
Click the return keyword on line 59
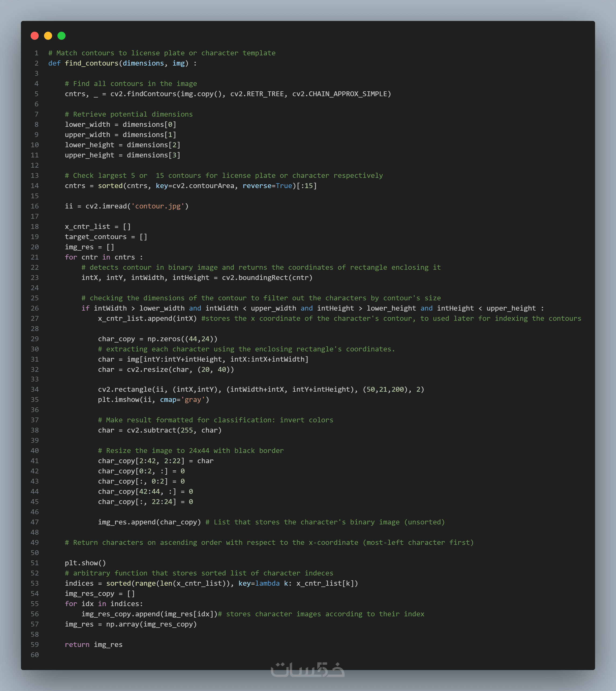tap(77, 645)
